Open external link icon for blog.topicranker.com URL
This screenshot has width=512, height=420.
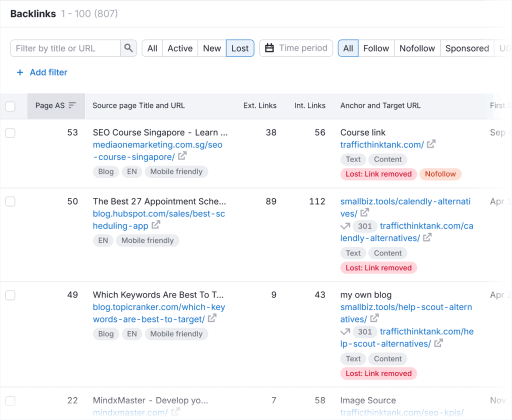coord(212,318)
